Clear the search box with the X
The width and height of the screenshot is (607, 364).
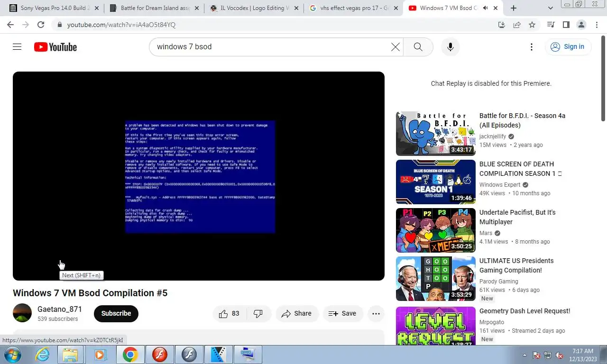coord(395,46)
